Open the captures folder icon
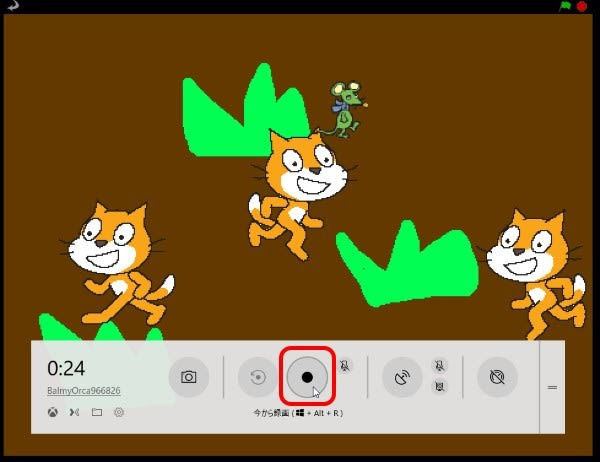This screenshot has width=600, height=462. [x=97, y=412]
